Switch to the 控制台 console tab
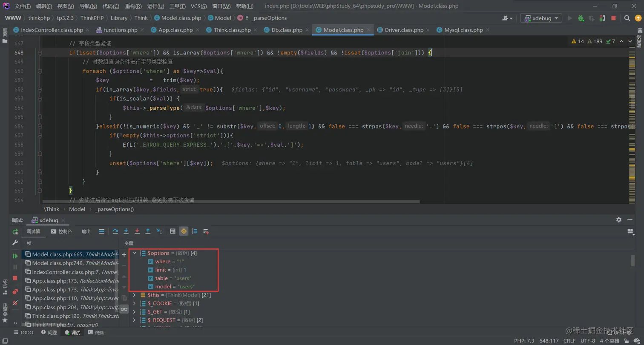This screenshot has width=644, height=345. click(61, 231)
